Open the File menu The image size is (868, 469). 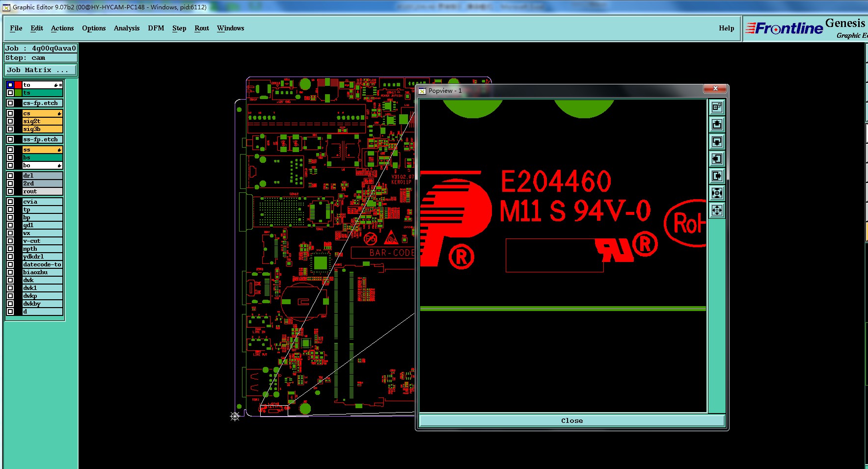coord(16,28)
